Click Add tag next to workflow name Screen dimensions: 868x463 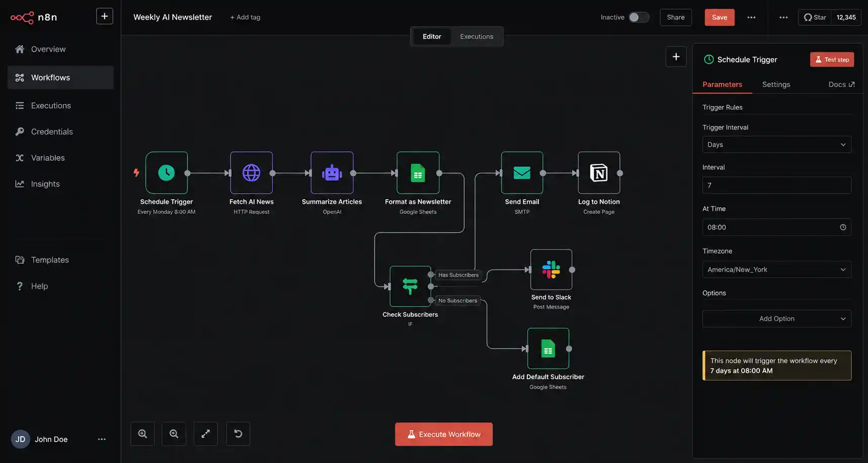tap(245, 17)
